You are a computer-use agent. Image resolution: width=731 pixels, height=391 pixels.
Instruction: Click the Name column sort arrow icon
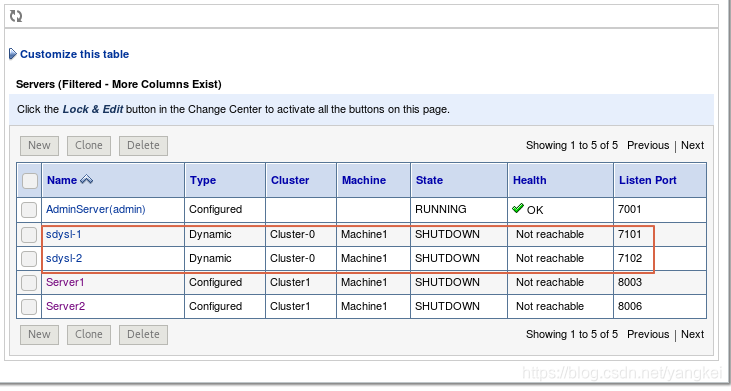[87, 179]
